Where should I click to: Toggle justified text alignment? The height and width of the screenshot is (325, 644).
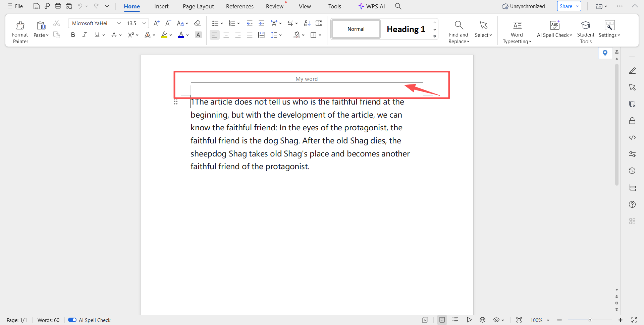point(250,35)
